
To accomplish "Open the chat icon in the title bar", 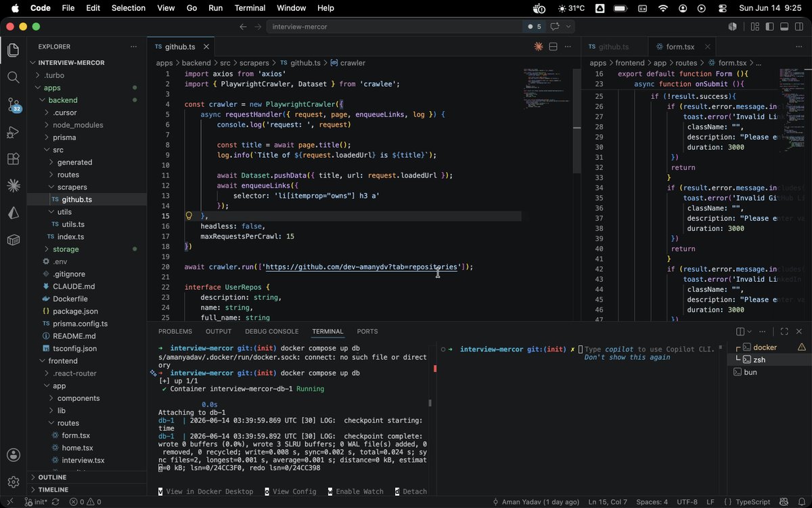I will (x=555, y=26).
